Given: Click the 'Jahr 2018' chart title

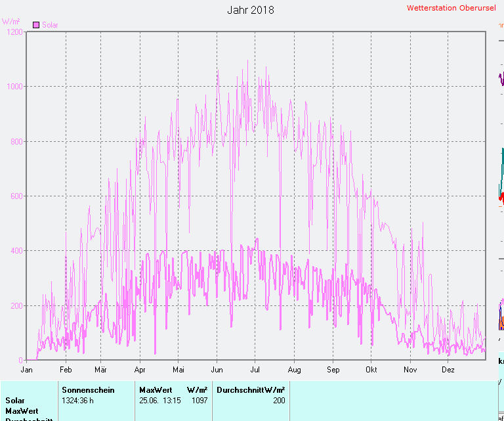Looking at the screenshot, I should tap(251, 10).
